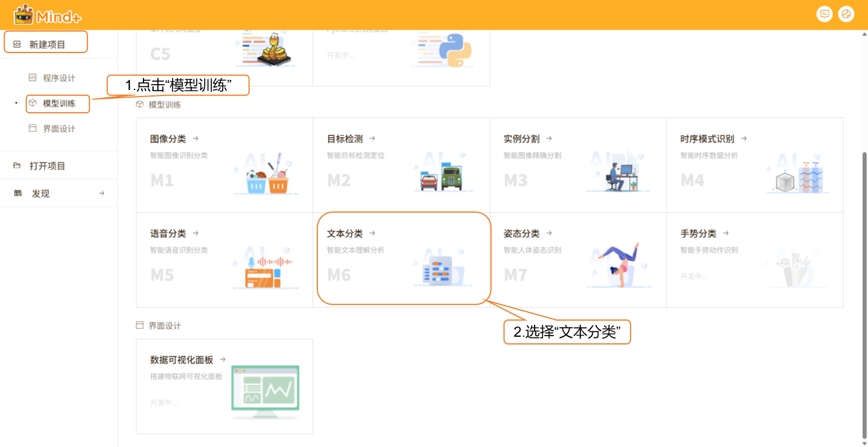Click the 打开项目 folder icon
Viewport: 868px width, 447px height.
pos(17,166)
